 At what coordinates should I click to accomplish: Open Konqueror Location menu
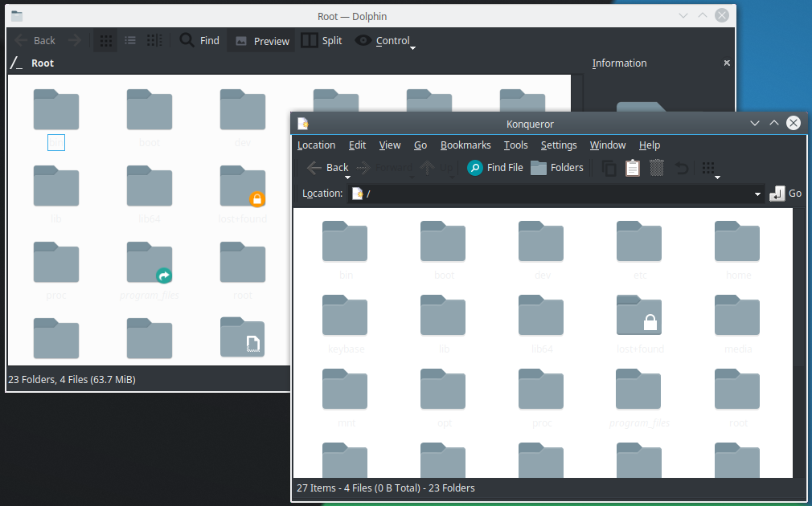pyautogui.click(x=317, y=145)
